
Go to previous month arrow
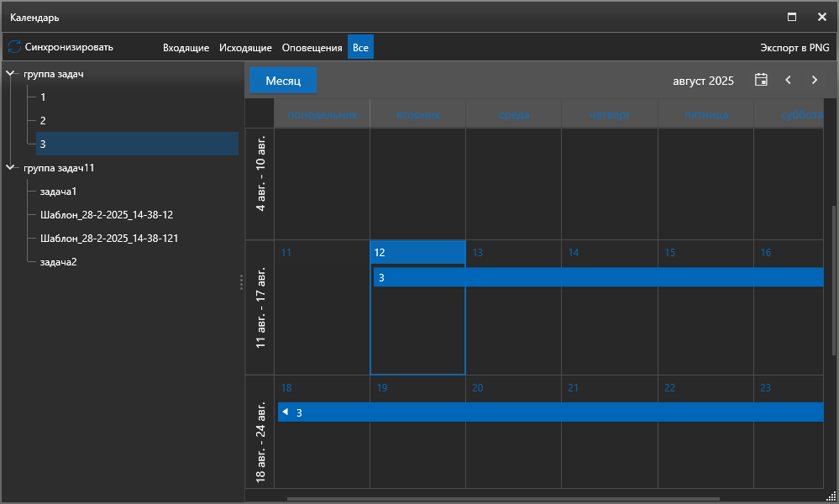pyautogui.click(x=788, y=81)
